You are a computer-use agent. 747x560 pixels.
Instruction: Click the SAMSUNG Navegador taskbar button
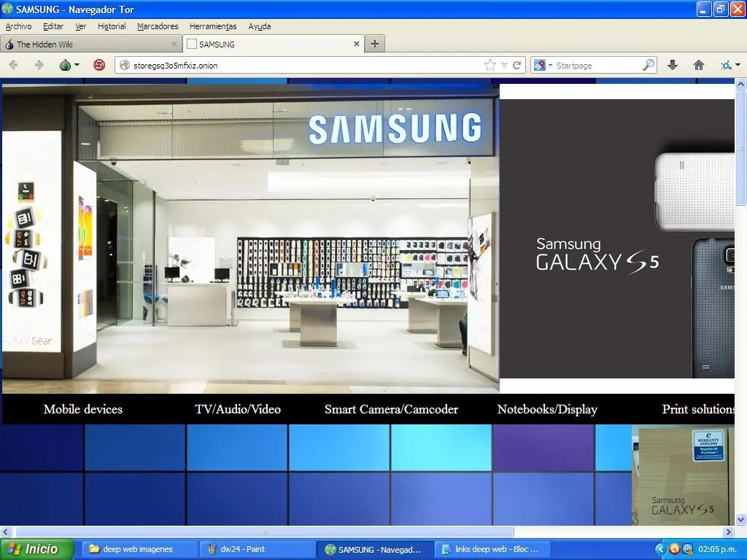376,549
